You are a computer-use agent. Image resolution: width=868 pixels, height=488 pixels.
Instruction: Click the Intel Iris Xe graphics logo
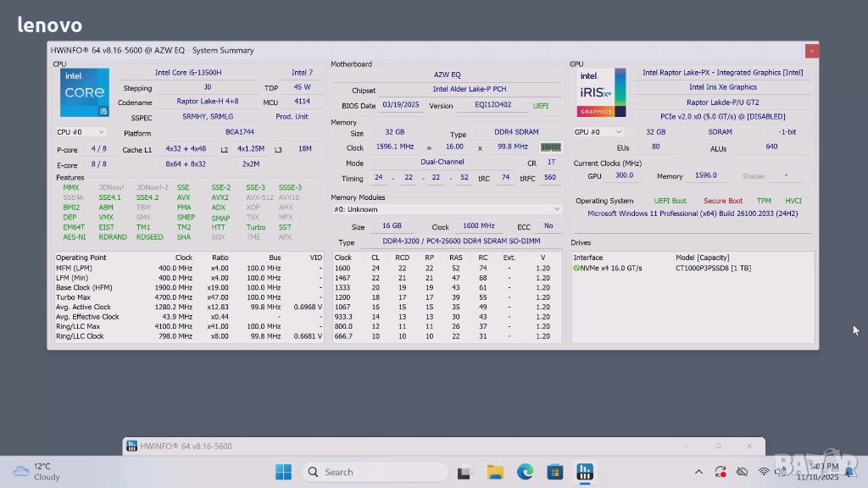click(601, 92)
